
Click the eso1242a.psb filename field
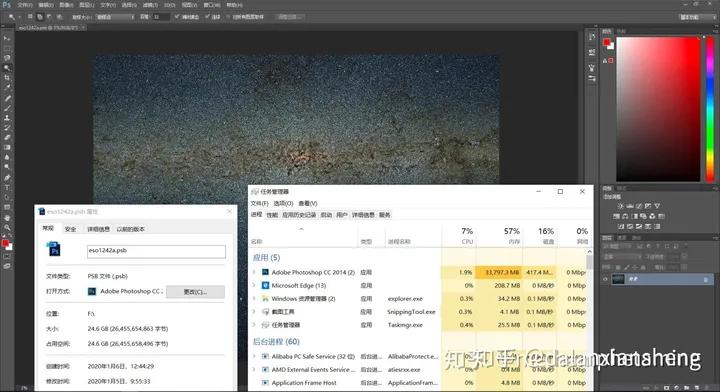156,251
